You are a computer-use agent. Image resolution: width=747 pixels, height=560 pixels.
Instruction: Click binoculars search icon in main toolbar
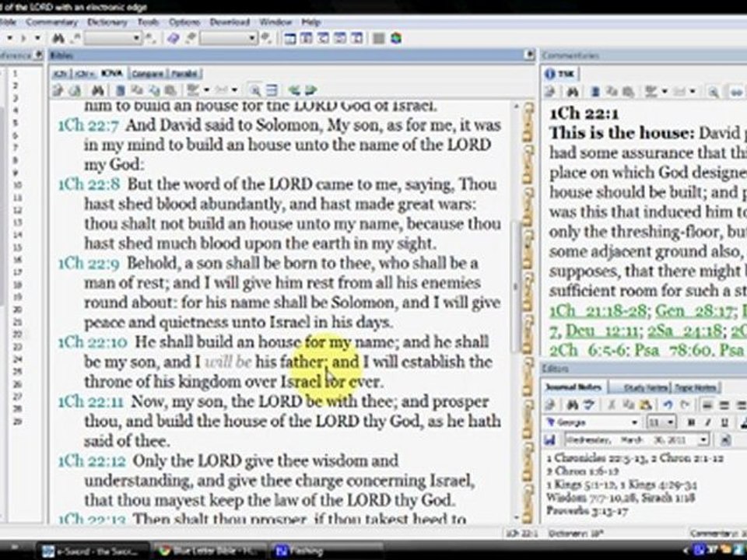(58, 38)
